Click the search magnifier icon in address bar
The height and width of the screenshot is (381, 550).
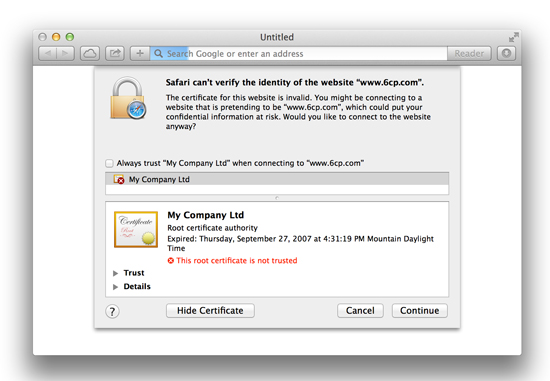point(159,54)
